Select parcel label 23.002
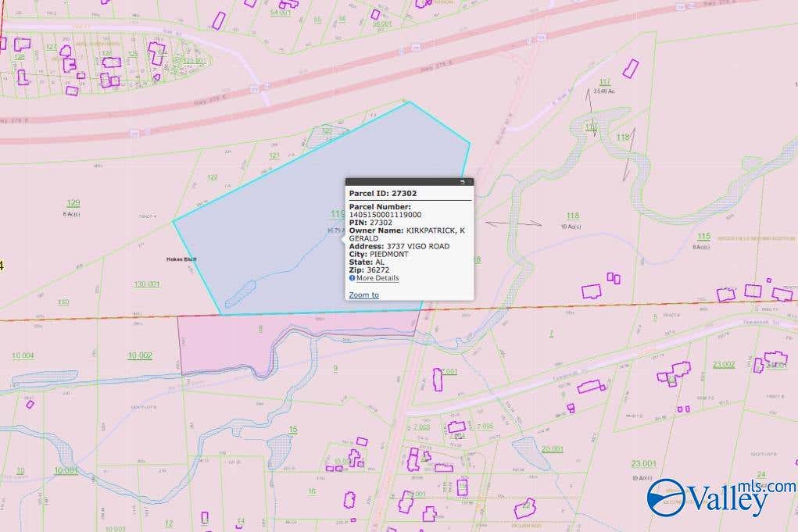 (724, 365)
